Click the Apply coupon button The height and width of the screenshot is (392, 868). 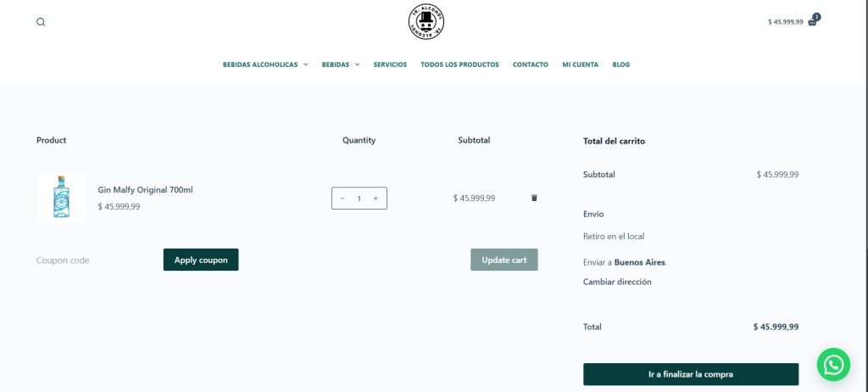pyautogui.click(x=201, y=260)
